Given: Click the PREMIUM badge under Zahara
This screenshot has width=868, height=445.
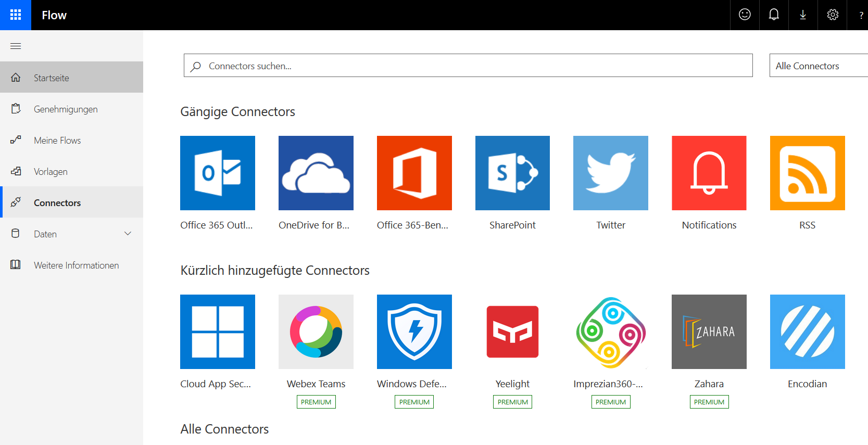Looking at the screenshot, I should point(709,402).
